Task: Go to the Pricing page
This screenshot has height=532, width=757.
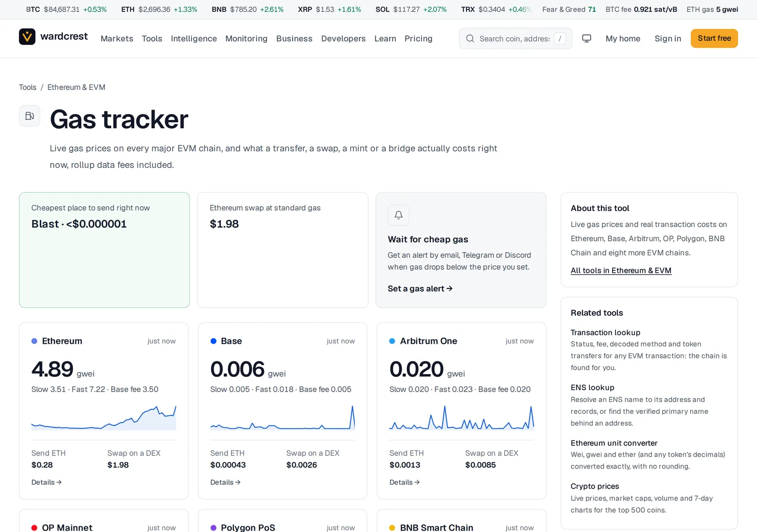Action: (418, 38)
